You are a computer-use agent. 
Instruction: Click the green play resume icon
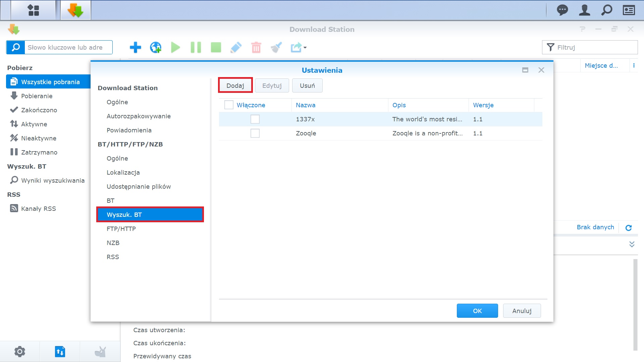[175, 47]
